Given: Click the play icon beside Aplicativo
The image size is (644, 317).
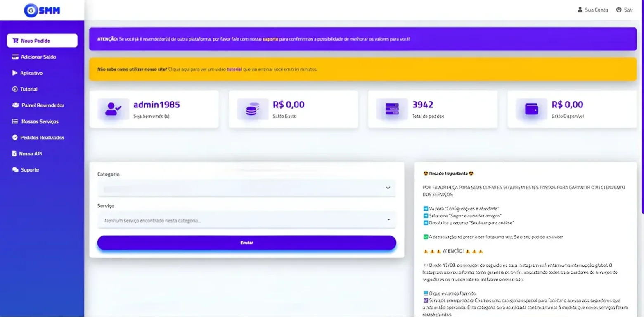Looking at the screenshot, I should tap(15, 73).
